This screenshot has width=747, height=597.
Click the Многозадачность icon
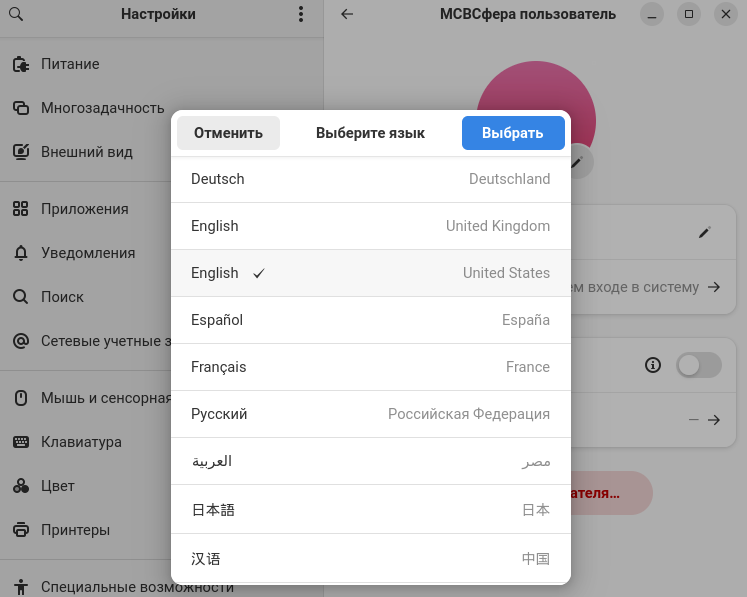[20, 108]
